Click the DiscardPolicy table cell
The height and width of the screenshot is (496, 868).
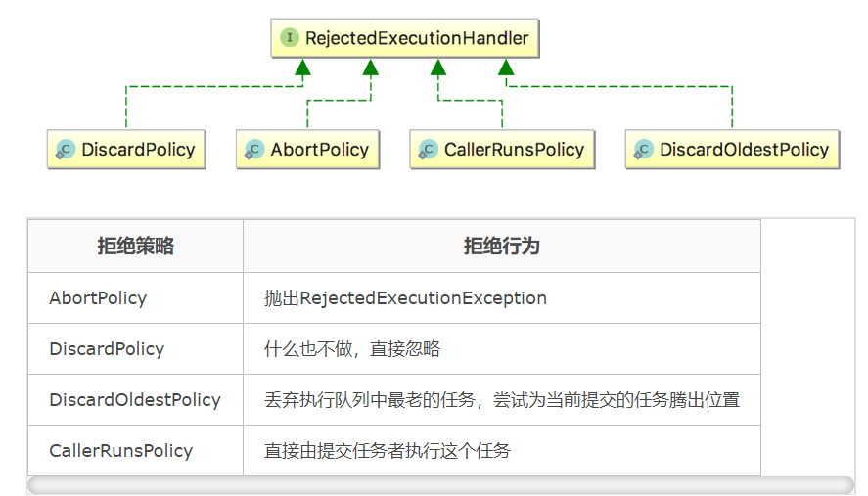[x=107, y=349]
